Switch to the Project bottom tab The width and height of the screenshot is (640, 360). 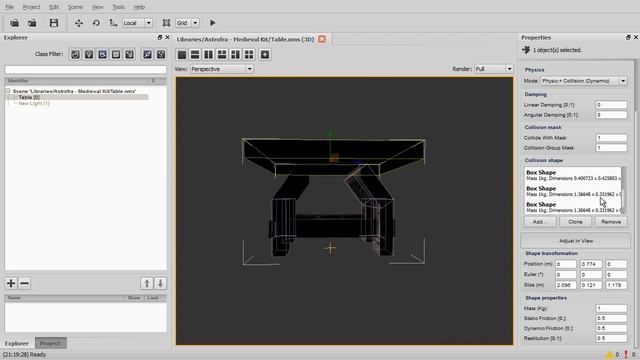(50, 343)
